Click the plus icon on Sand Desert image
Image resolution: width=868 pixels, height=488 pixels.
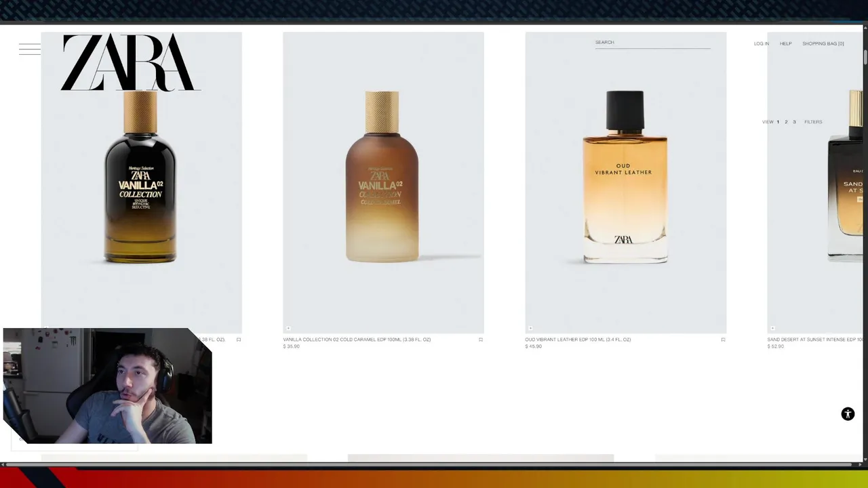tap(772, 328)
